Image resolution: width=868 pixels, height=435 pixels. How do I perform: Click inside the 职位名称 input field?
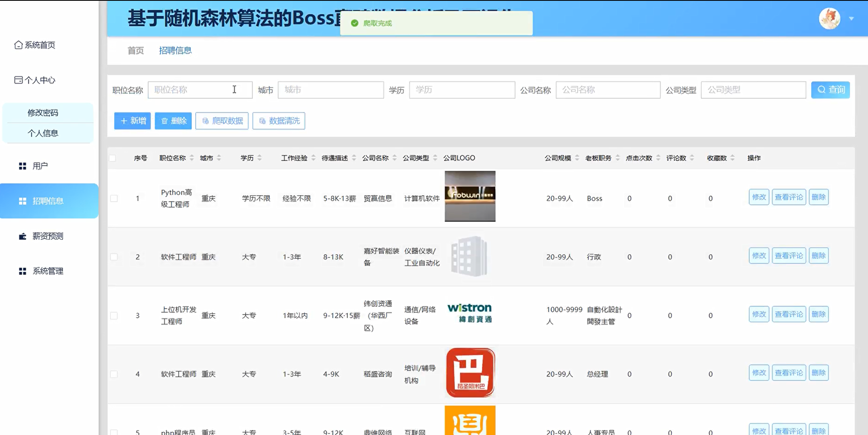tap(200, 90)
